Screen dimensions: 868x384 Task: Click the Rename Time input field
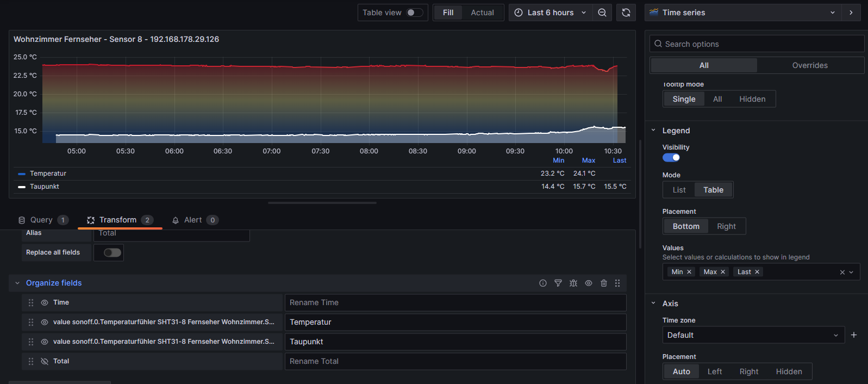[x=455, y=302]
